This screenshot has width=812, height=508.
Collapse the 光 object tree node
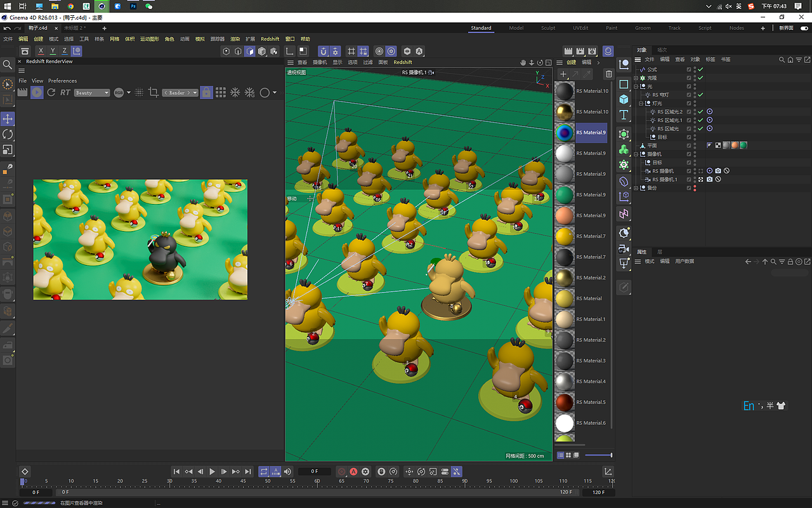click(x=637, y=86)
